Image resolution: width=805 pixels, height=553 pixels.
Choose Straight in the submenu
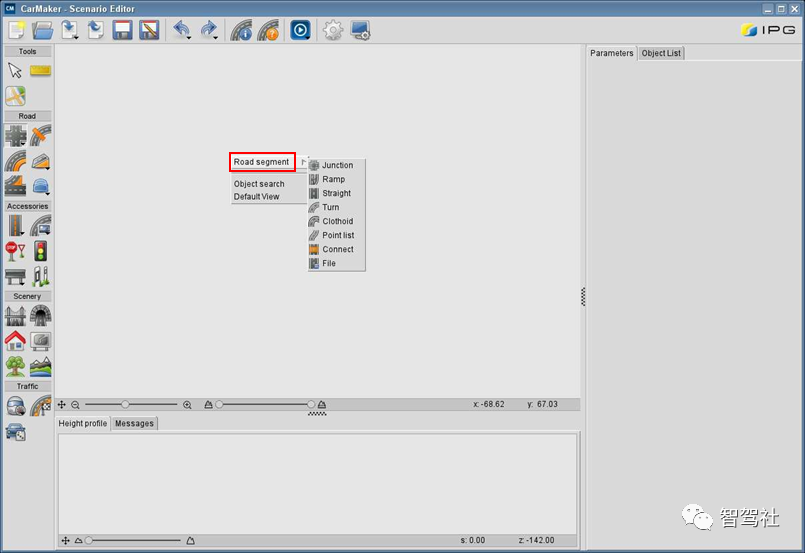(x=337, y=193)
